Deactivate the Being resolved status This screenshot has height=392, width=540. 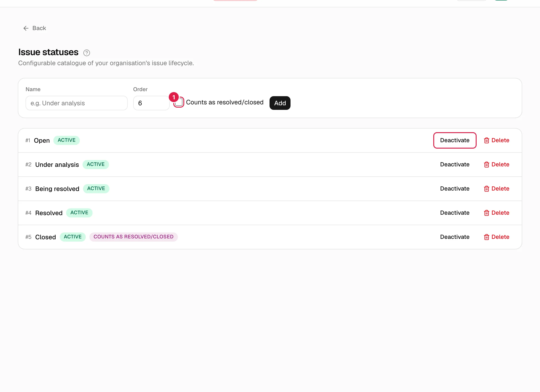point(454,189)
